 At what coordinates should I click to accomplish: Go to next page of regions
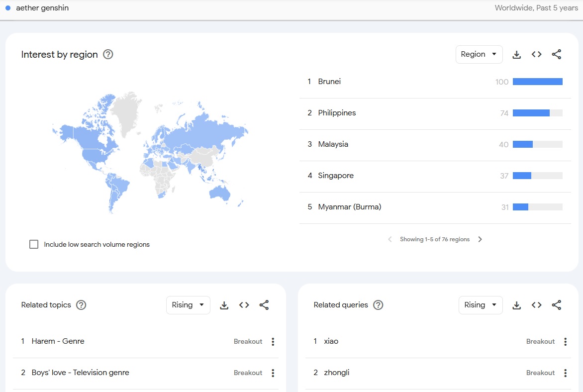point(480,239)
